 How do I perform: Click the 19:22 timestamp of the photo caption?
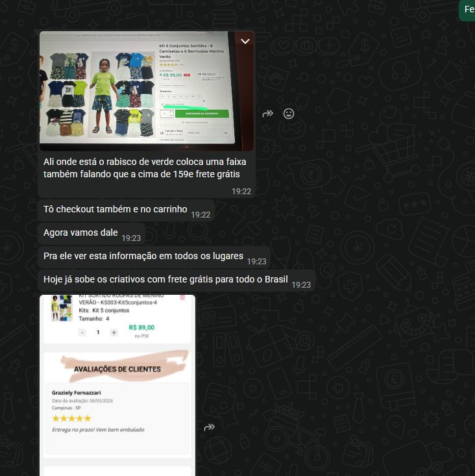[241, 192]
